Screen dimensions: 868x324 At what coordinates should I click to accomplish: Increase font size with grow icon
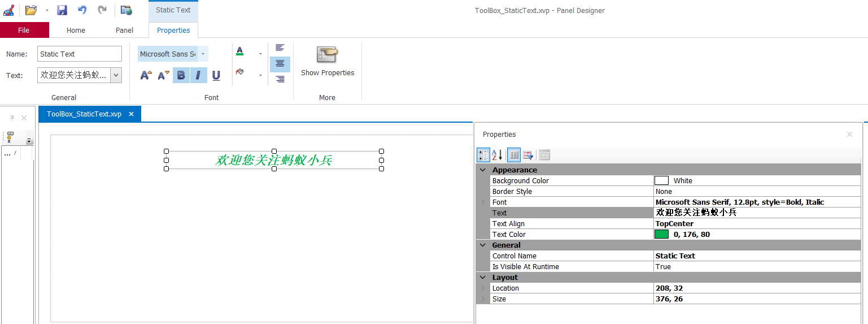(x=146, y=75)
